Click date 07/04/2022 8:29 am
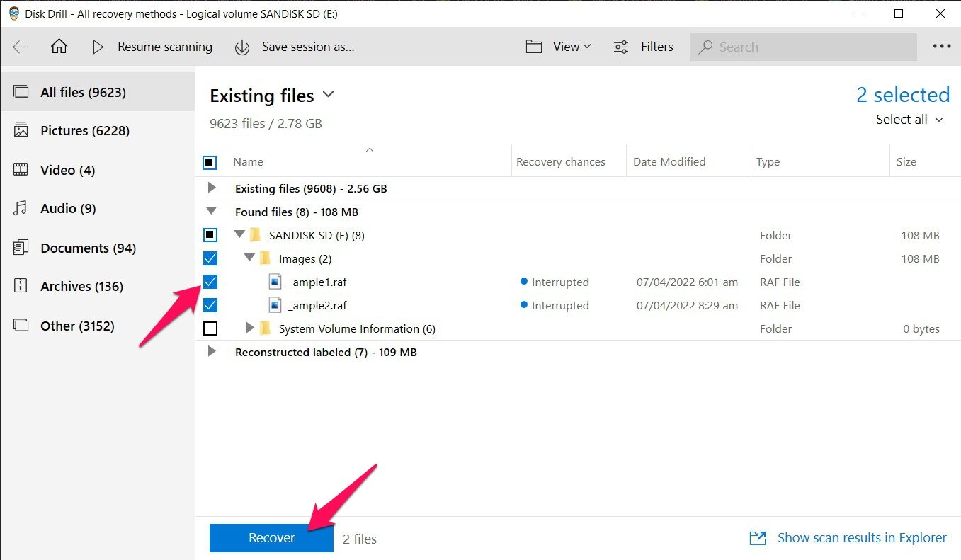 pyautogui.click(x=687, y=305)
